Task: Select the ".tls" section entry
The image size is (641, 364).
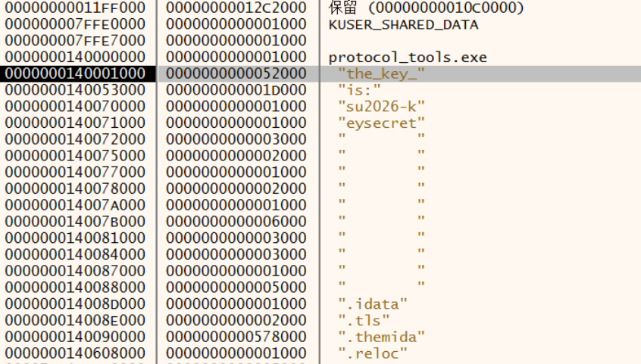Action: coord(364,321)
